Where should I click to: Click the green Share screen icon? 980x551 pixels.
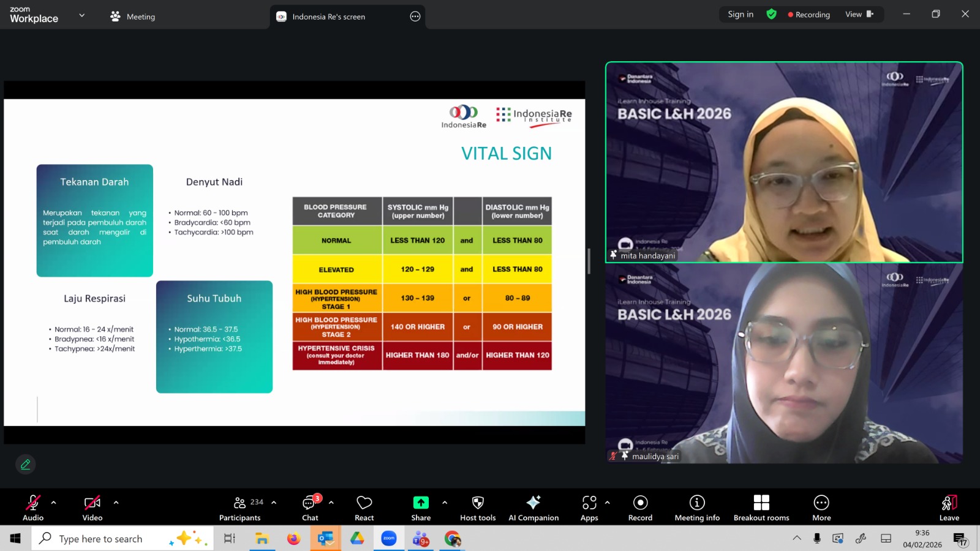421,503
